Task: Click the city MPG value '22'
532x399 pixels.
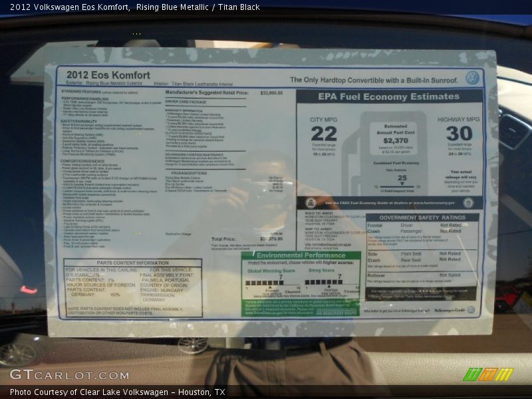Action: click(x=324, y=134)
